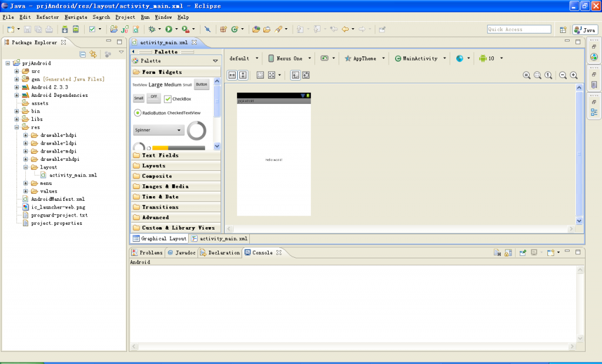The width and height of the screenshot is (602, 364).
Task: Switch to activity_main.xml source tab at bottom
Action: [x=220, y=238]
